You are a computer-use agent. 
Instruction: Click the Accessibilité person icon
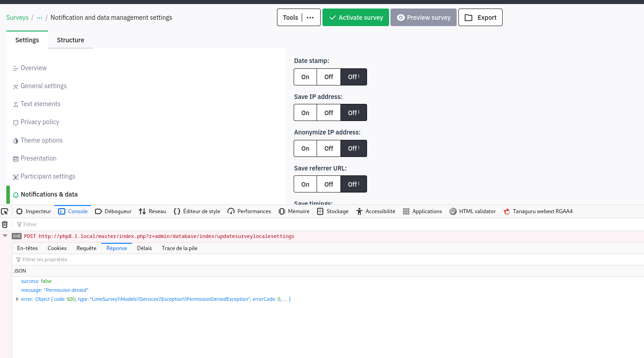pyautogui.click(x=359, y=211)
